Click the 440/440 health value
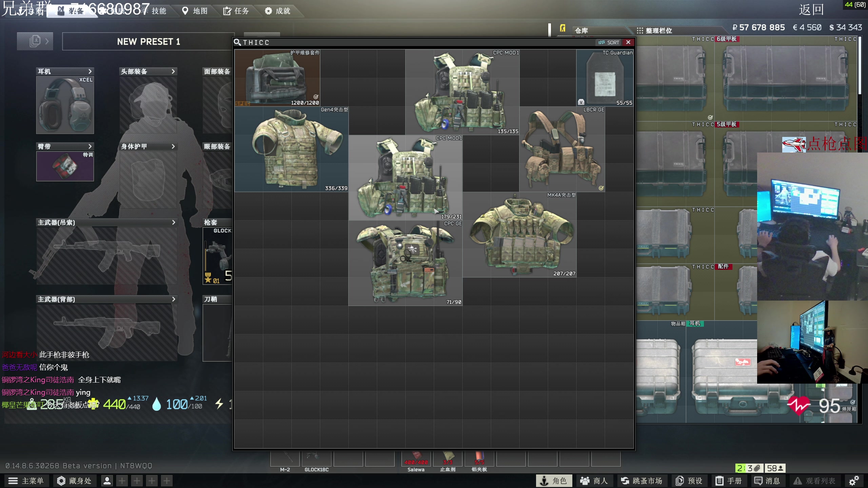 click(121, 404)
